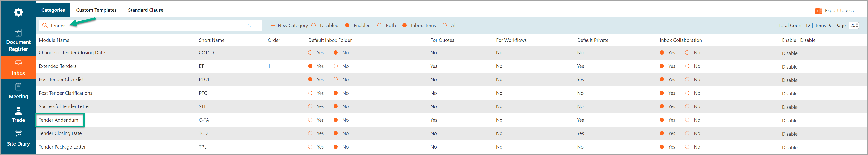Sort by Module Name column header
This screenshot has width=868, height=155.
coord(54,40)
